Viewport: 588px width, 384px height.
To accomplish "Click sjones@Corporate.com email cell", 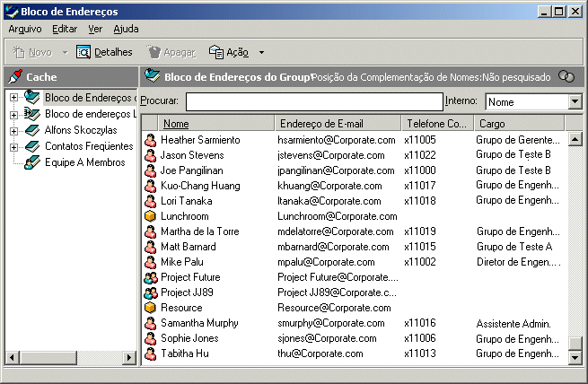I will (327, 338).
